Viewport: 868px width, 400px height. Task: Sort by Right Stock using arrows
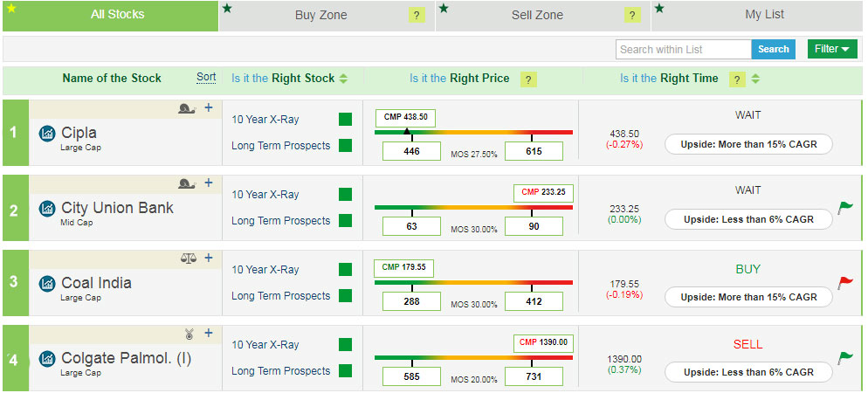click(x=343, y=79)
